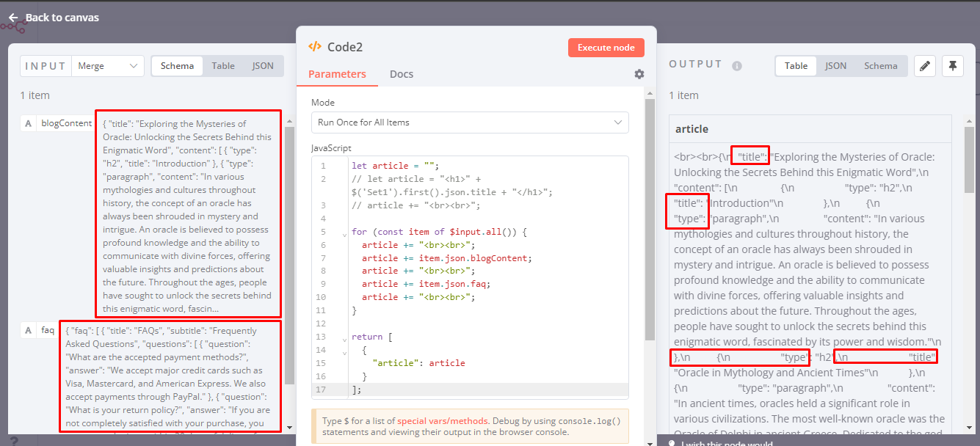Collapse code fold arrow at line 14
Viewport: 980px width, 446px height.
click(x=344, y=353)
